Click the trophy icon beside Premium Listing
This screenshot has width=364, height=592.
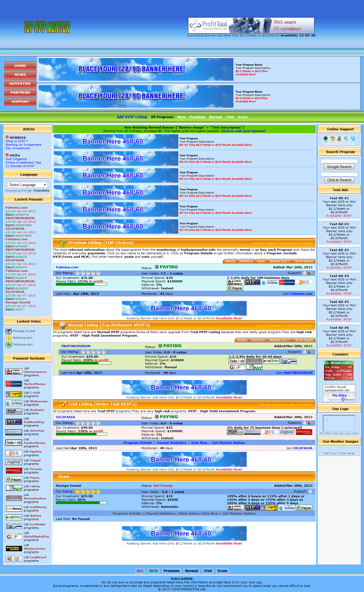click(63, 243)
